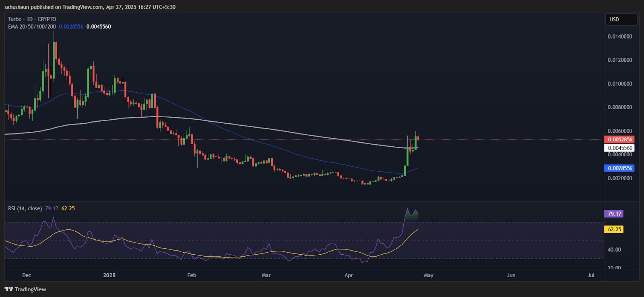Click the Jul label on time axis
The image size is (644, 297).
tap(591, 275)
